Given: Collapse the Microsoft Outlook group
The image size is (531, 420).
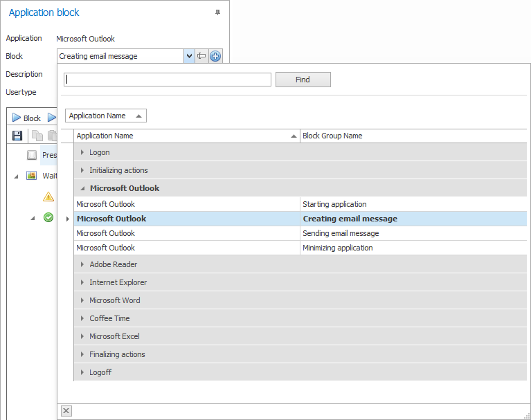Looking at the screenshot, I should (82, 188).
